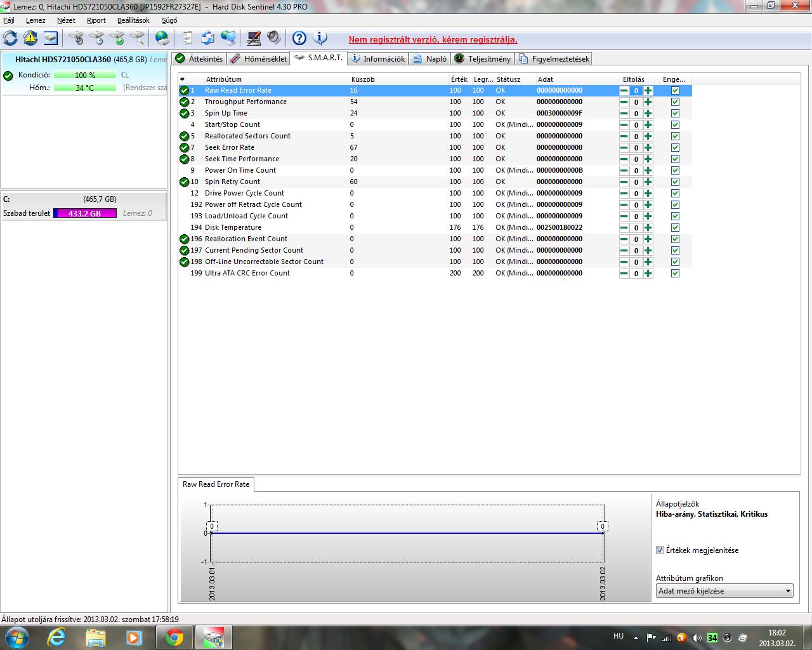Open the Nézet menu
Screen dimensions: 812x650
(66, 20)
